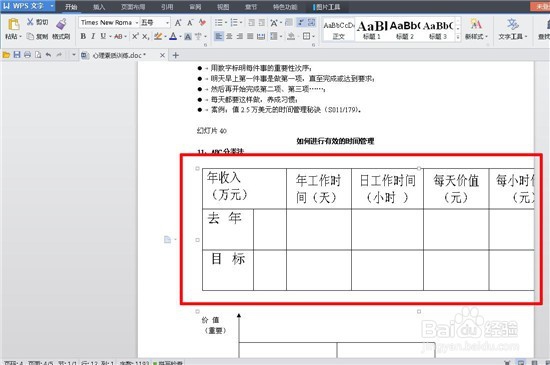This screenshot has height=365, width=550.
Task: Click the 年收入（万元） header cell
Action: tap(244, 189)
